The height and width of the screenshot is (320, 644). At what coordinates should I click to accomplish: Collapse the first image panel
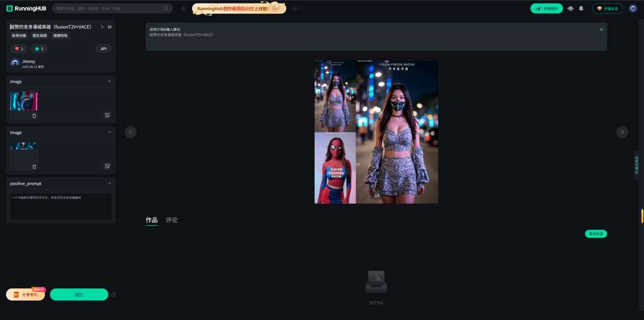[109, 81]
